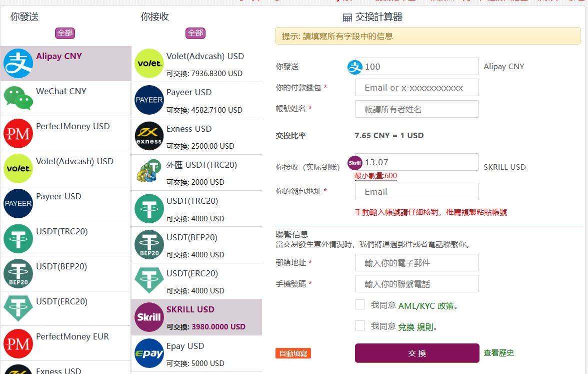
Task: Tick the 我同意 兌換 規則 checkbox
Action: click(360, 325)
